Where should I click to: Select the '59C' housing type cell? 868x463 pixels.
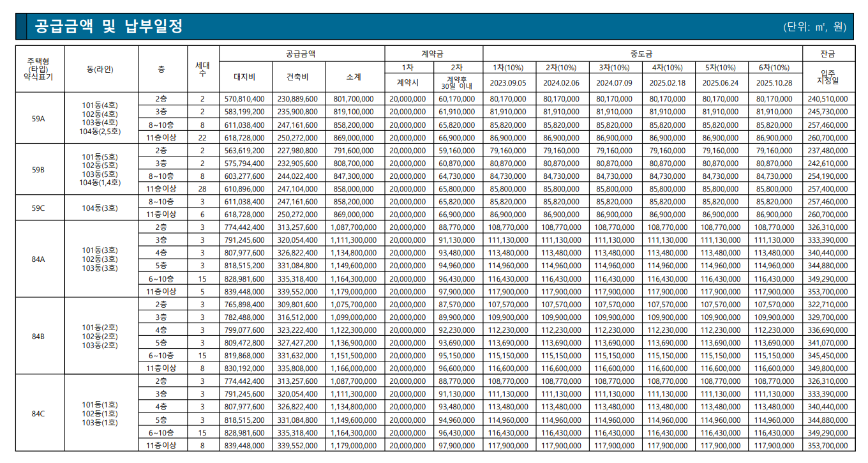point(40,208)
